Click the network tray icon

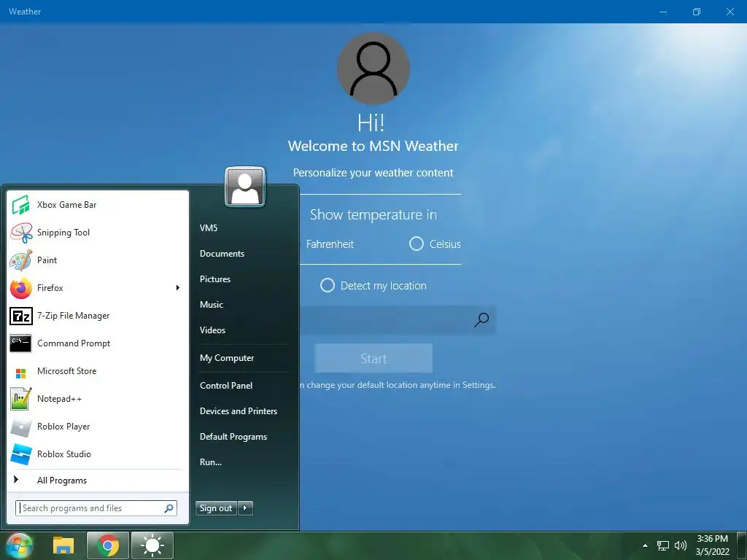663,545
